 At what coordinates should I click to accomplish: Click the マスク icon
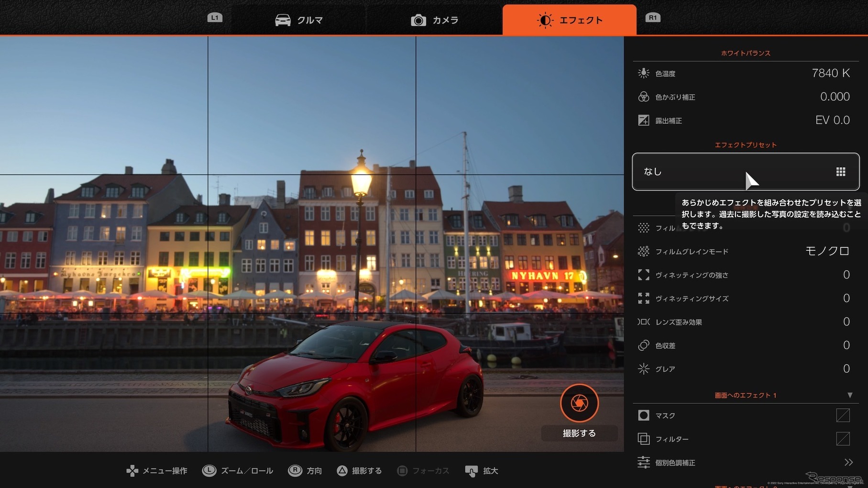(644, 415)
